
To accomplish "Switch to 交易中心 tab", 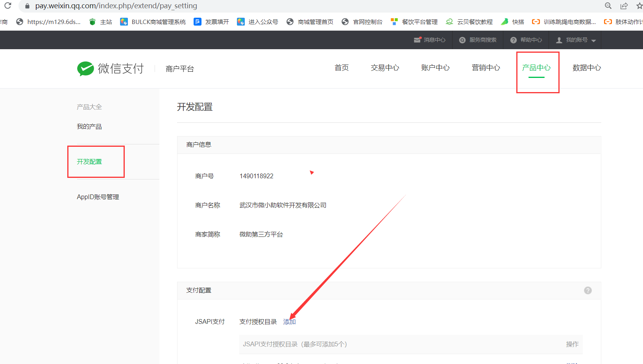I will (385, 68).
